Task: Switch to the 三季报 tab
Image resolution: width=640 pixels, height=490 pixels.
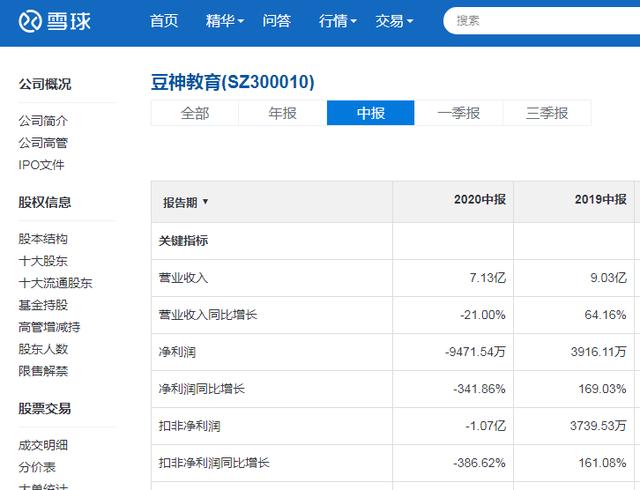Action: coord(547,113)
